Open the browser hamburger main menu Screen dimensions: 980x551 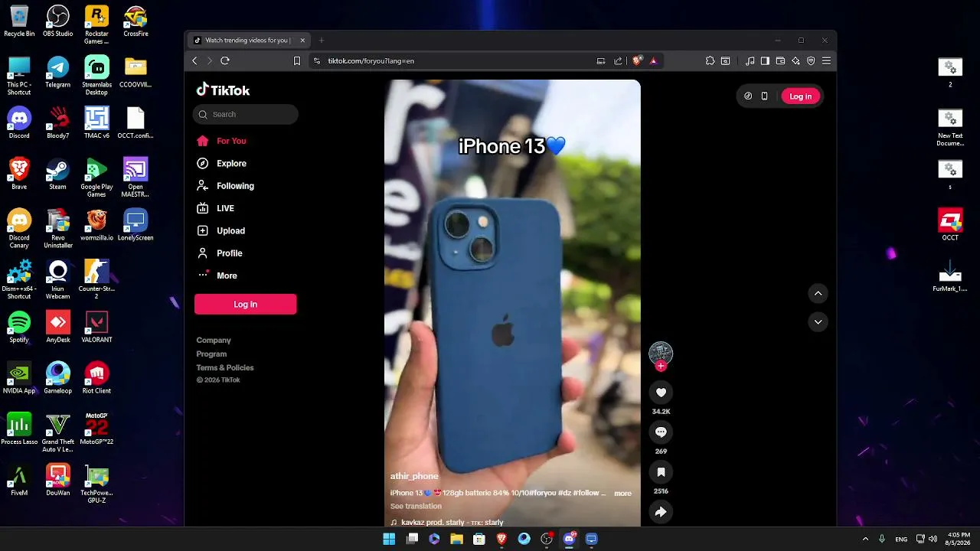tap(826, 60)
